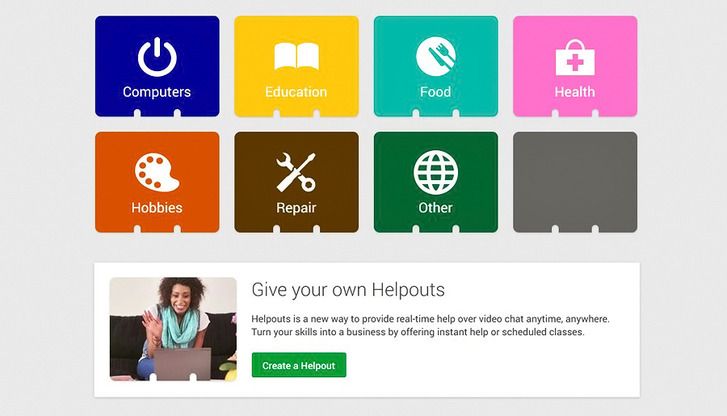The image size is (727, 416).
Task: Click the medical bag Health icon
Action: tap(575, 58)
